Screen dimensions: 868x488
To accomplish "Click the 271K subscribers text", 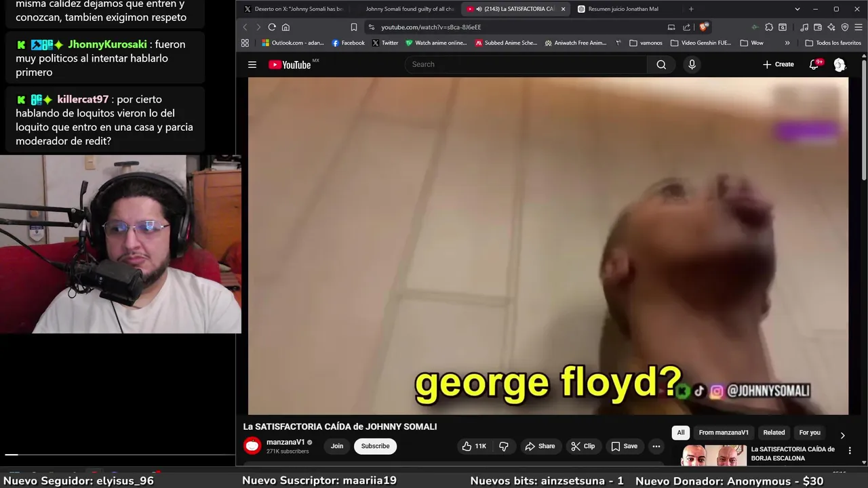I will tap(288, 451).
